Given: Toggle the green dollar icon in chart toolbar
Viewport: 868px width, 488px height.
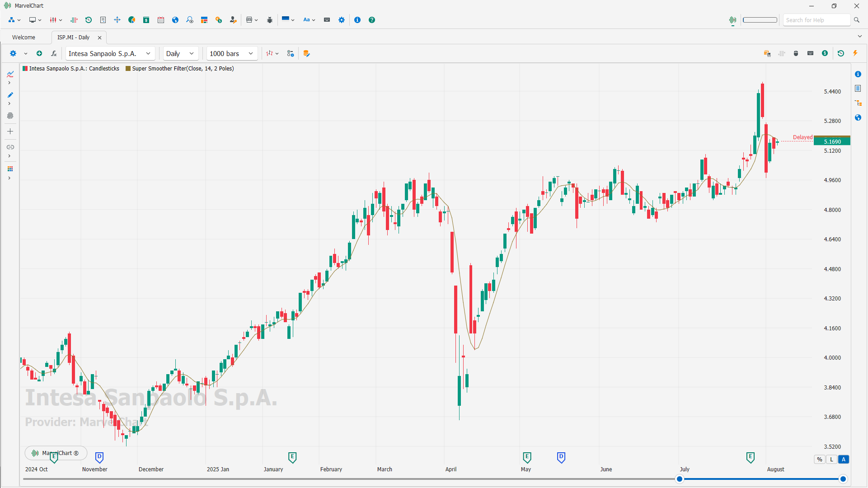Looking at the screenshot, I should click(x=825, y=53).
